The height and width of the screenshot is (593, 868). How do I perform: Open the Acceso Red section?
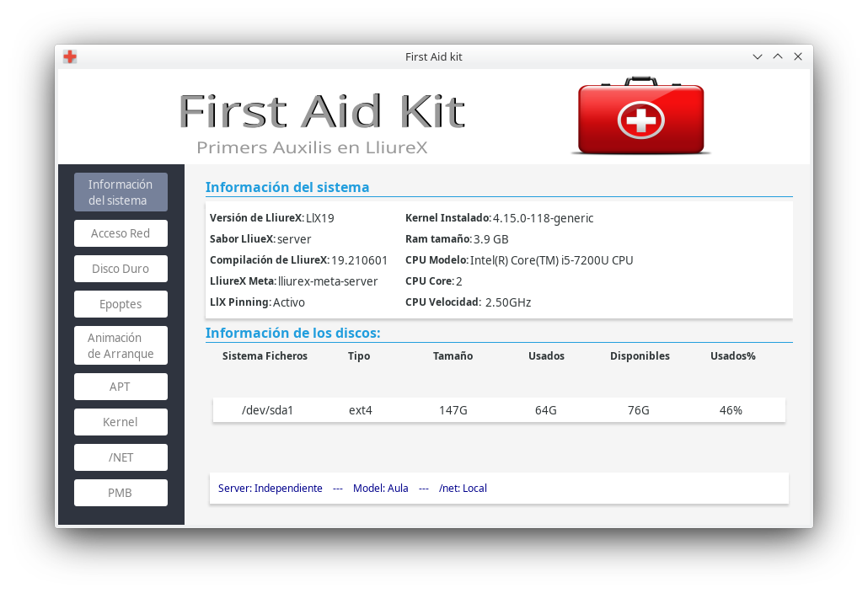[x=121, y=233]
